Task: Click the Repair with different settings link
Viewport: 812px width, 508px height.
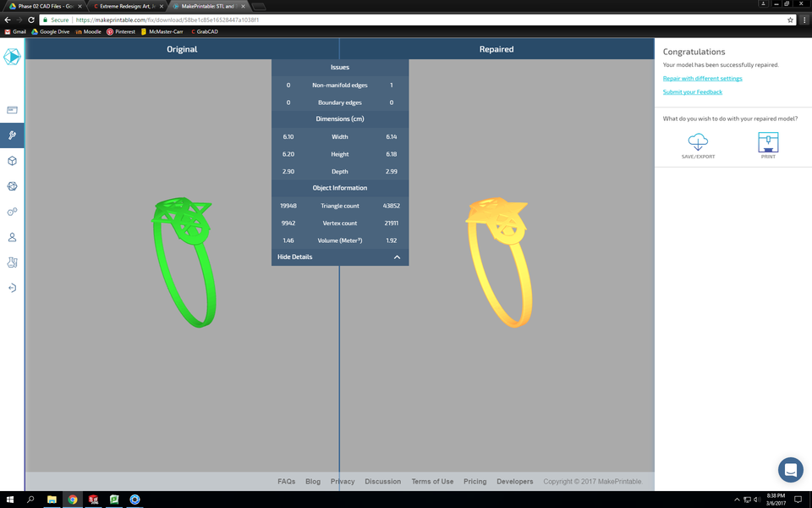Action: (x=702, y=78)
